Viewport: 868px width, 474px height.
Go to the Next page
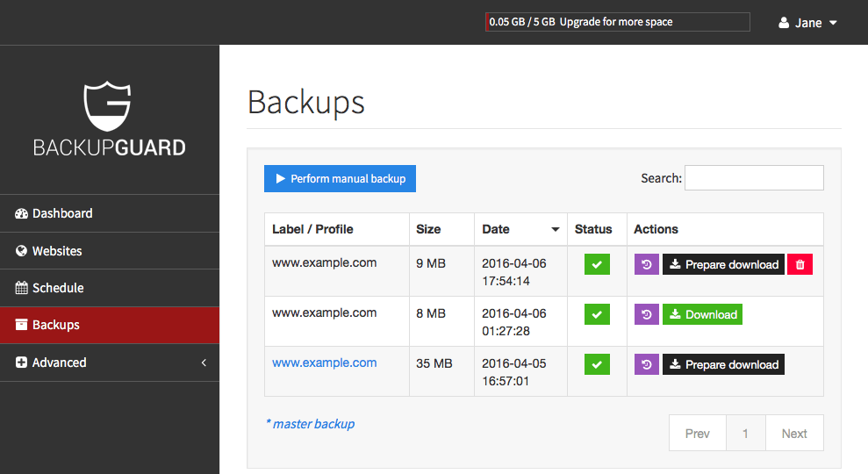point(794,434)
